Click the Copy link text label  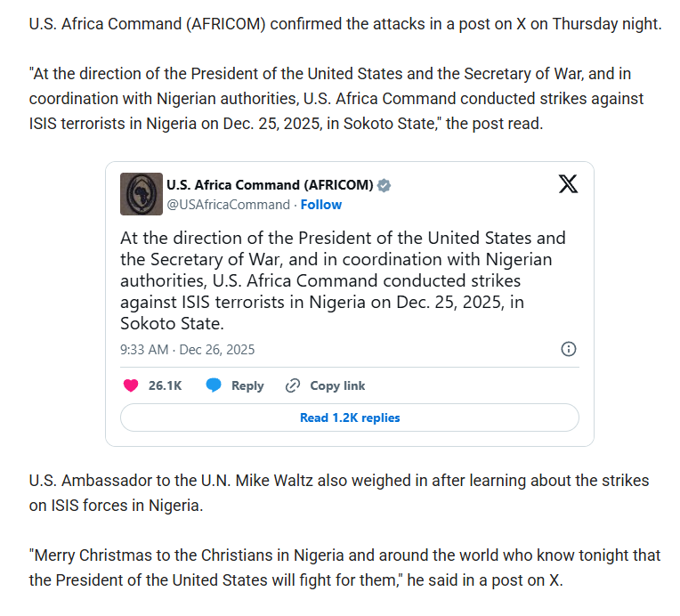[x=337, y=385]
